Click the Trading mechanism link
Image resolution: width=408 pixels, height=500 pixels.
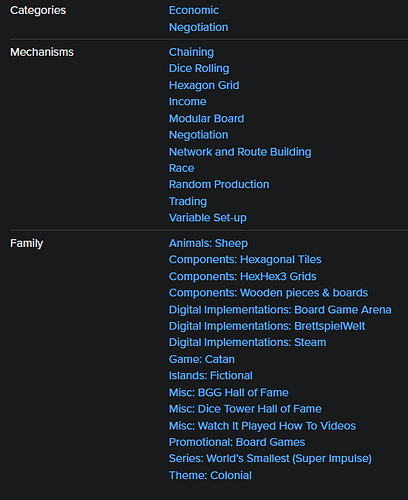point(188,201)
